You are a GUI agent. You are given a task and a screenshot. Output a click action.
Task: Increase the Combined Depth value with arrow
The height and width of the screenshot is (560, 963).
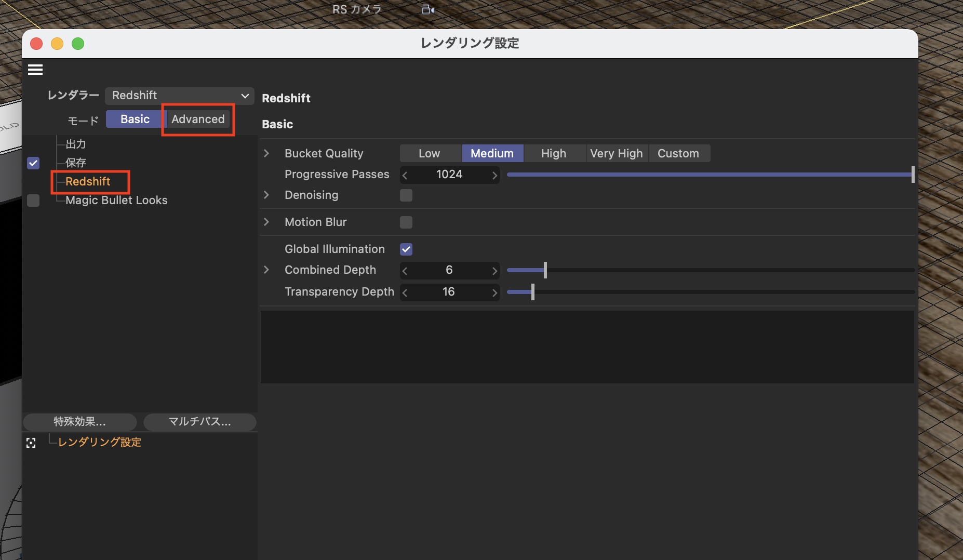pos(494,271)
